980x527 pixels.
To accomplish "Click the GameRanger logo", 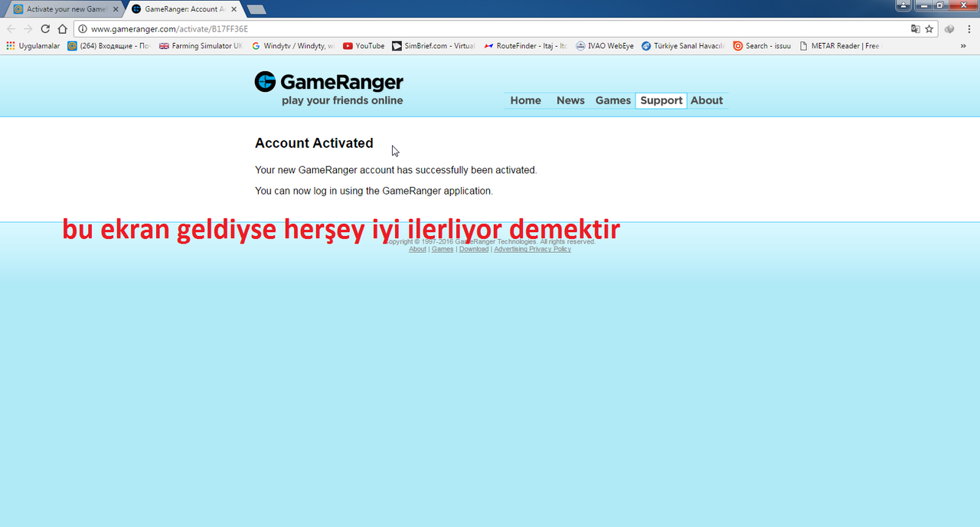I will point(329,82).
